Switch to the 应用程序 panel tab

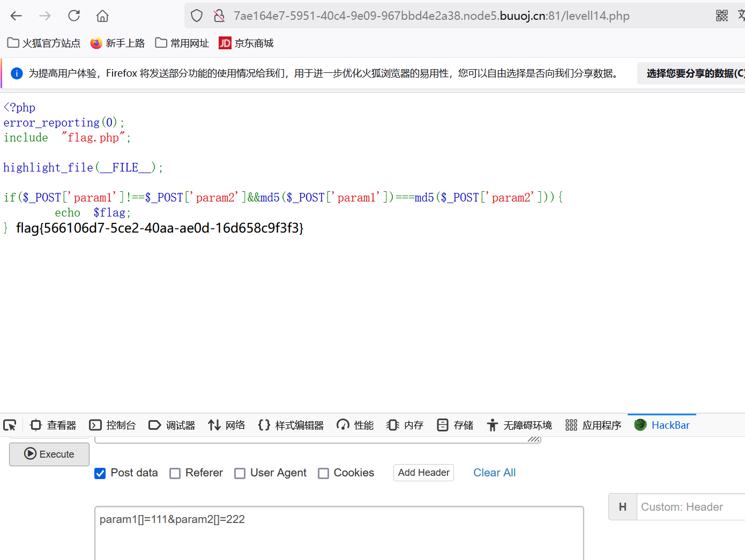pos(593,425)
